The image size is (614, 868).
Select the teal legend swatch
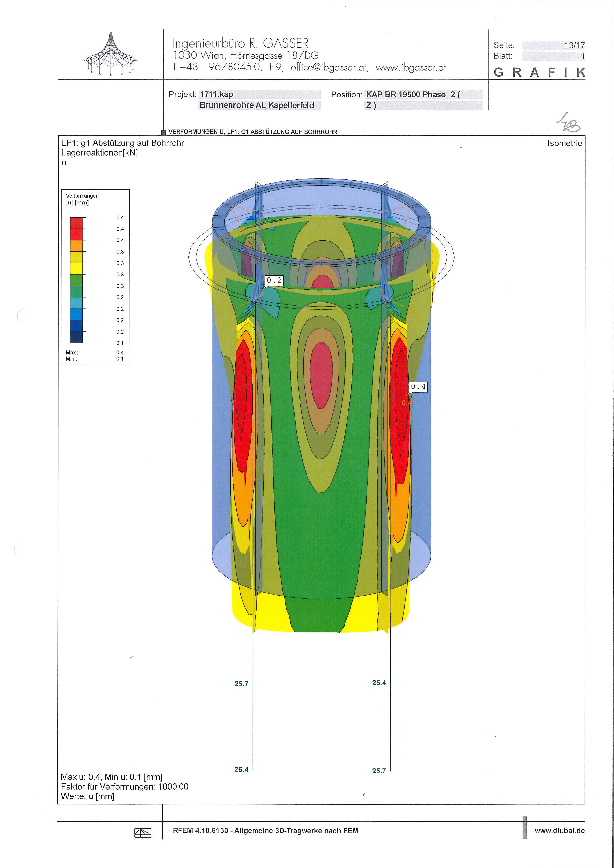point(77,303)
